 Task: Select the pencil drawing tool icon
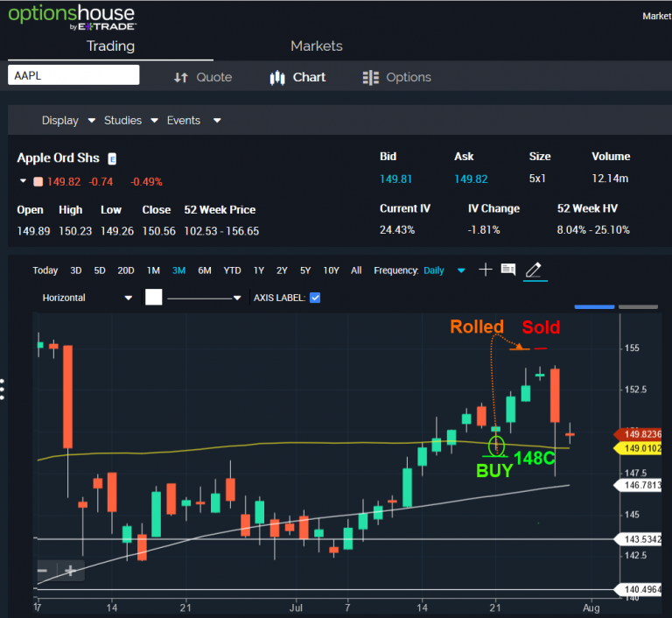coord(534,270)
